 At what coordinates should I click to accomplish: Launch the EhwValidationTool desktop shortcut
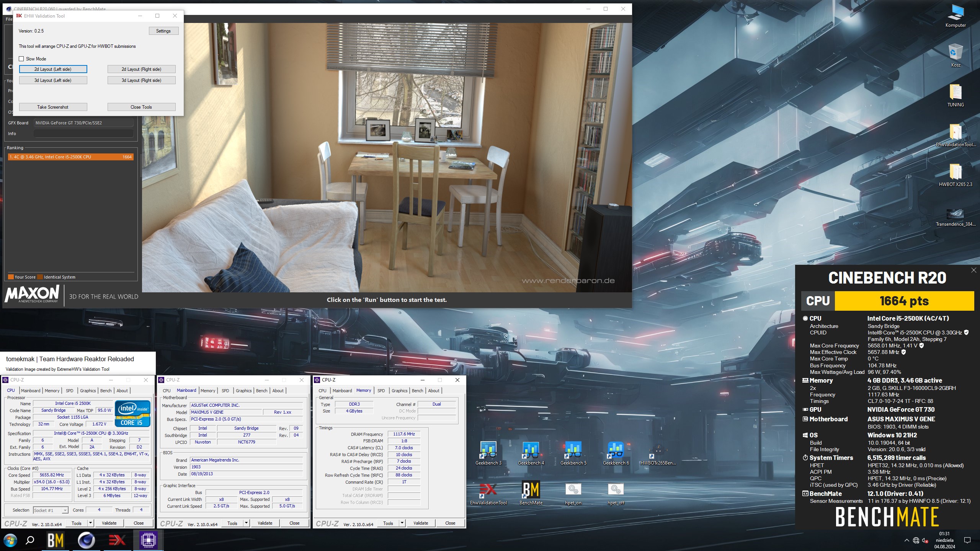488,494
